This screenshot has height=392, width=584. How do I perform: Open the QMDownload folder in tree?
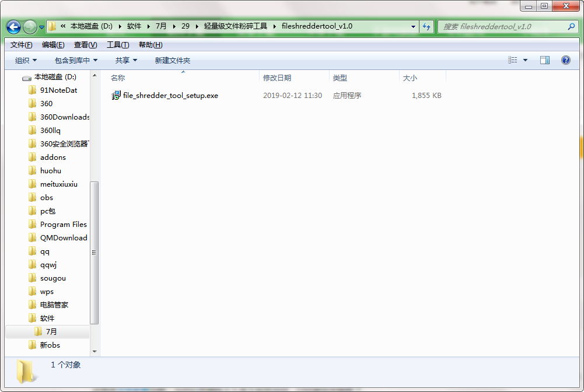click(x=64, y=238)
